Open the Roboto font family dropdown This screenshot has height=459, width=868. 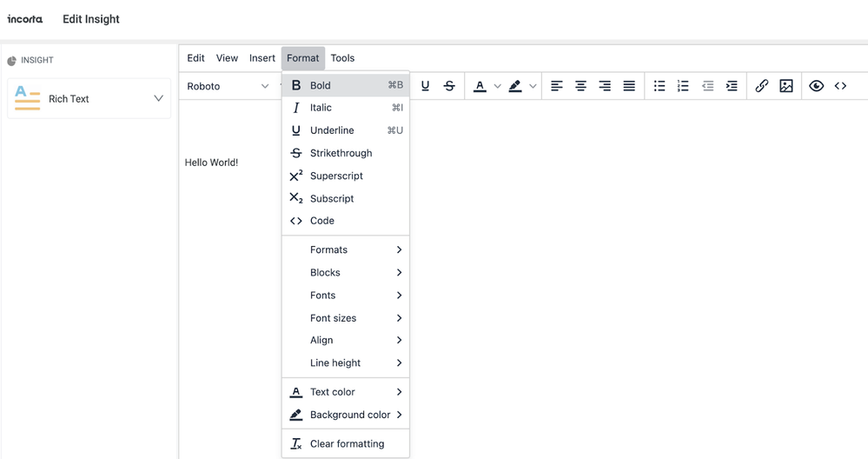point(228,86)
